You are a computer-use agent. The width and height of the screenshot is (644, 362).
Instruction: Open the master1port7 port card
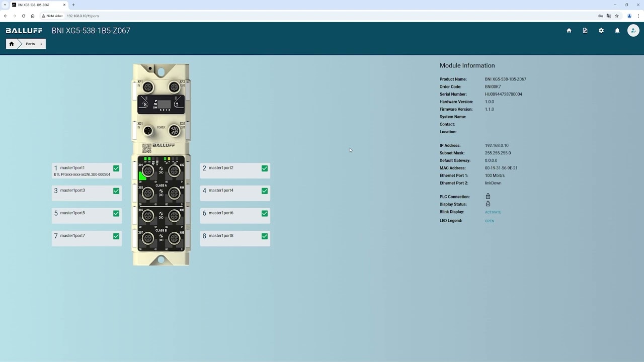click(87, 238)
